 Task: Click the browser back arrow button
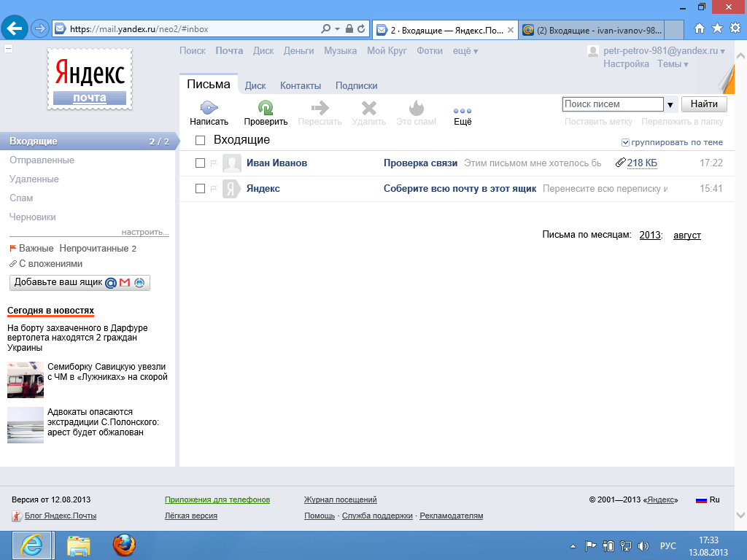(15, 28)
